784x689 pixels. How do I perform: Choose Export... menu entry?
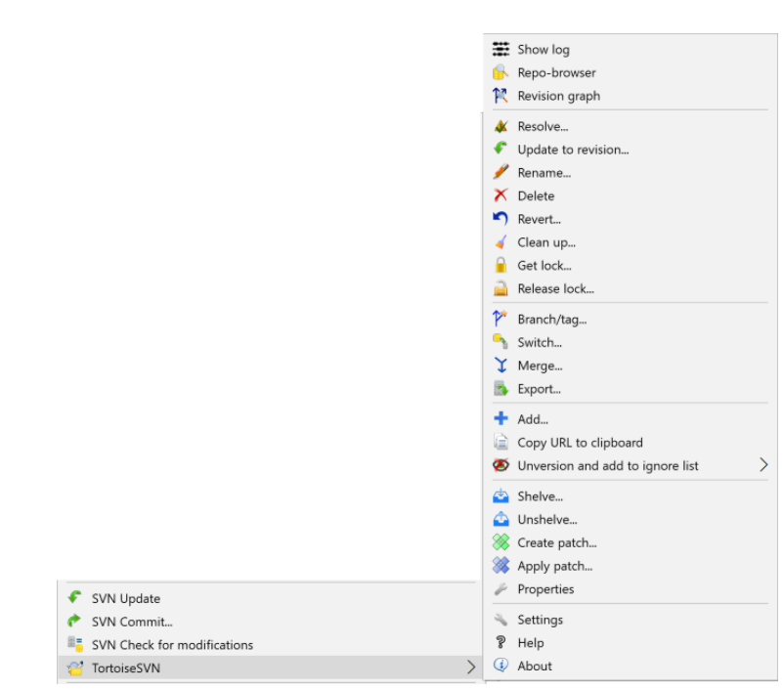tap(630, 389)
